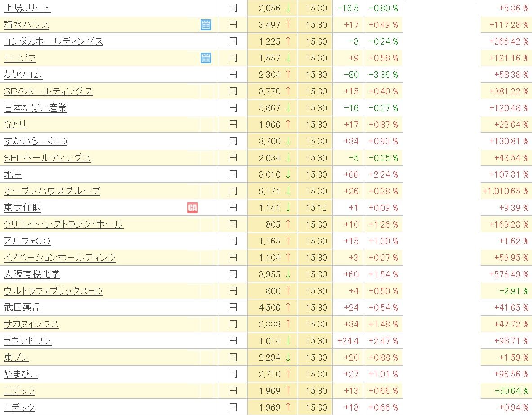Open the アルファCO stock link
The height and width of the screenshot is (415, 532).
[27, 241]
